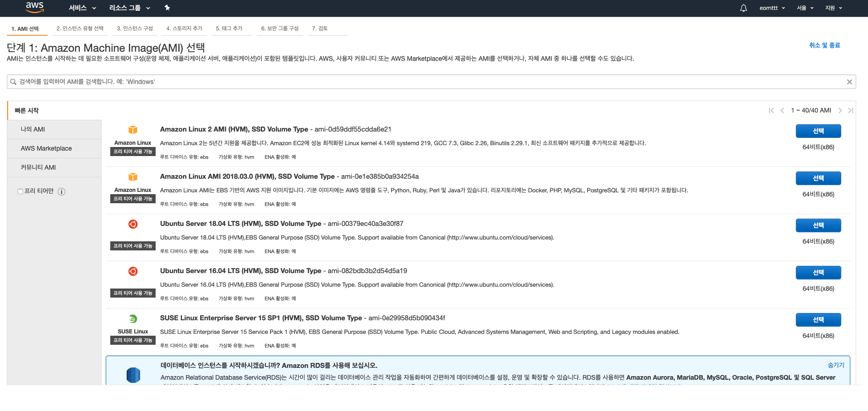Click the Amazon Linux AMI 2018.03.0 title
The width and height of the screenshot is (868, 411).
pos(247,176)
